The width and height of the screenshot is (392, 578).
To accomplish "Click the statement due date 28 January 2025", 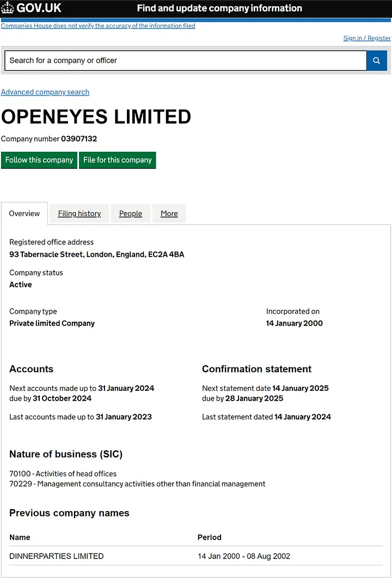I will [x=254, y=398].
